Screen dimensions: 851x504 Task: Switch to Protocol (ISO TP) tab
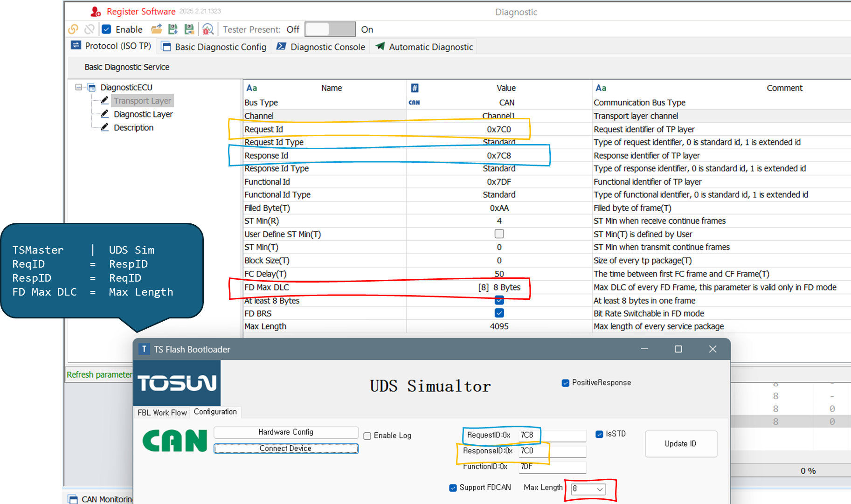coord(111,46)
